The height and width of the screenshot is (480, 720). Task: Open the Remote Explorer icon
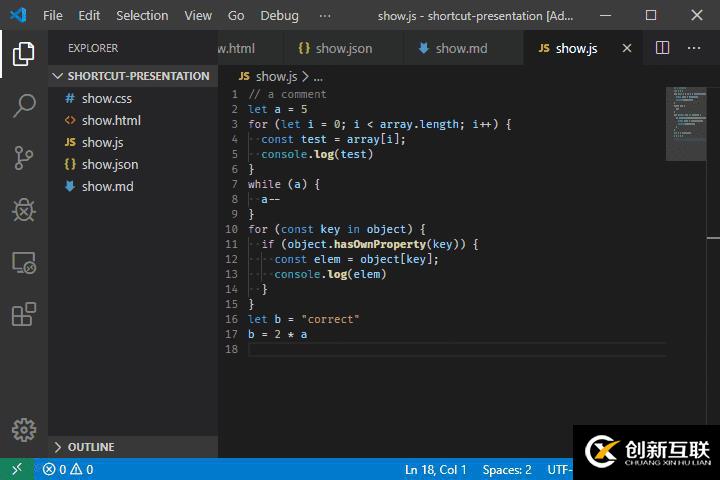(23, 263)
